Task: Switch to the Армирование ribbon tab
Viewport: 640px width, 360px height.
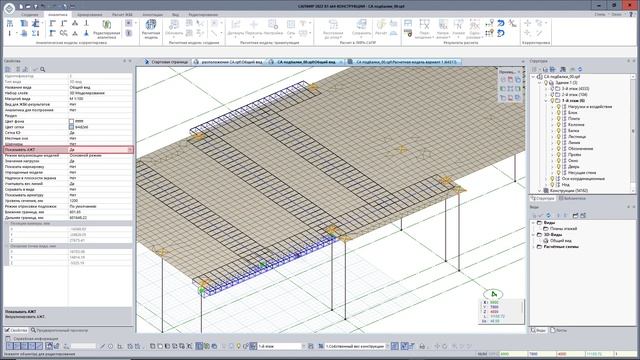Action: (89, 14)
